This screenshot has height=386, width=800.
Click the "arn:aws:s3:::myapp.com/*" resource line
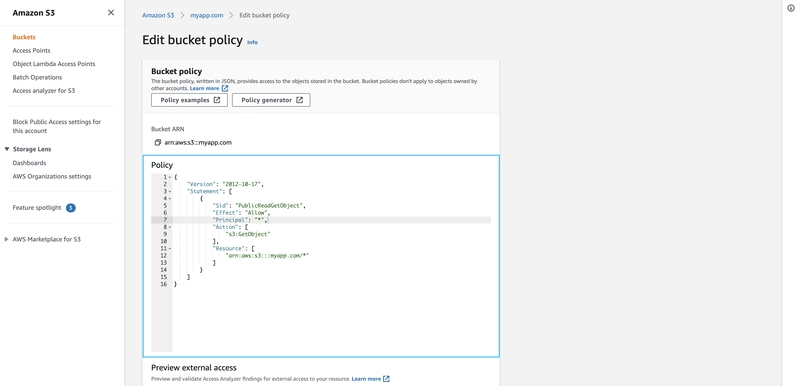tap(267, 255)
